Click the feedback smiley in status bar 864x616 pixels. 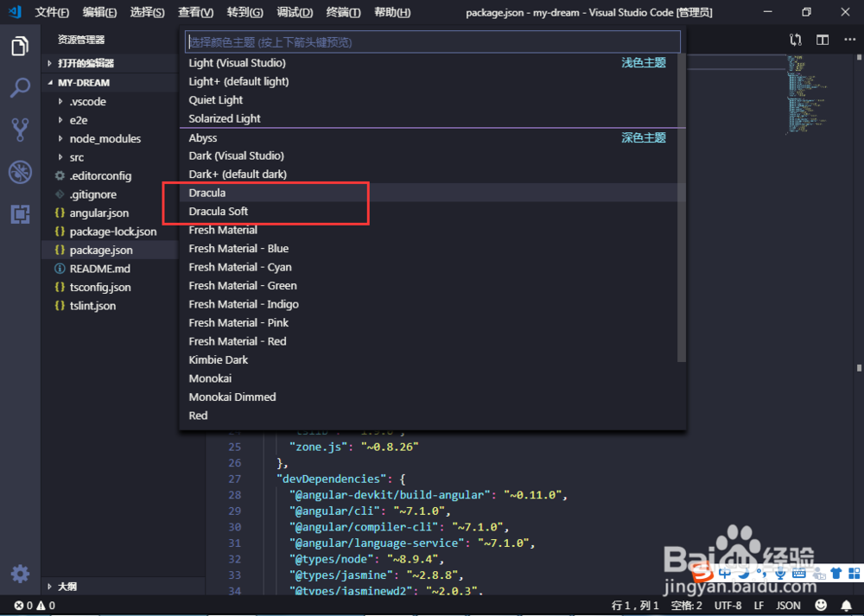pyautogui.click(x=821, y=605)
